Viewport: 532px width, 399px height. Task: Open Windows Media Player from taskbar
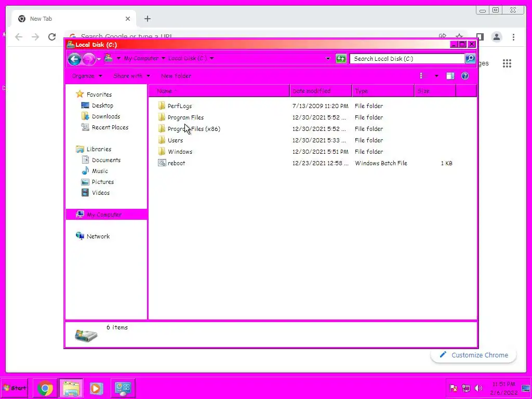coord(96,388)
